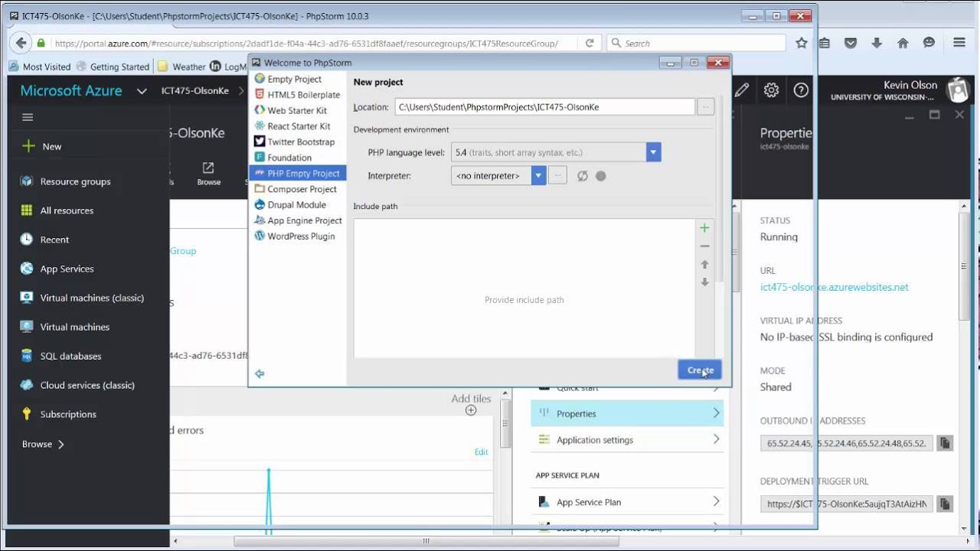The width and height of the screenshot is (980, 551).
Task: Click the Create button in PhpStorm dialog
Action: [x=700, y=370]
